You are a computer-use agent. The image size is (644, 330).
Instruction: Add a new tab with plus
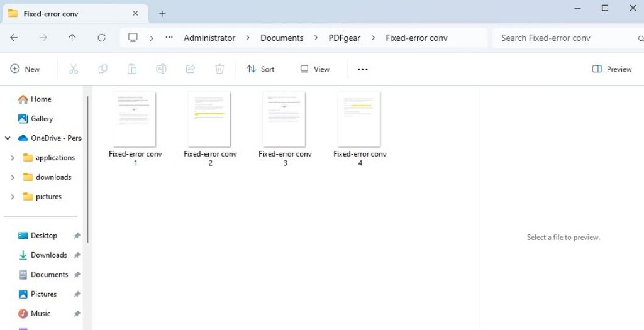coord(162,14)
